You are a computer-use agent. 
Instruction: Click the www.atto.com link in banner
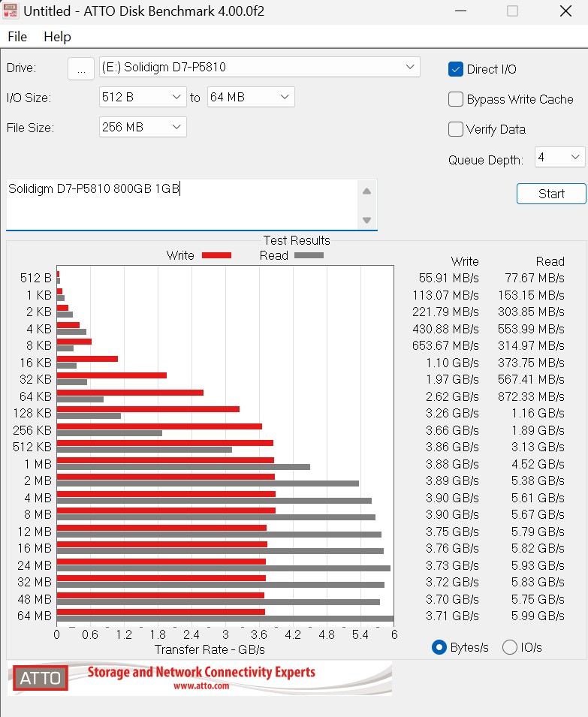tap(201, 686)
